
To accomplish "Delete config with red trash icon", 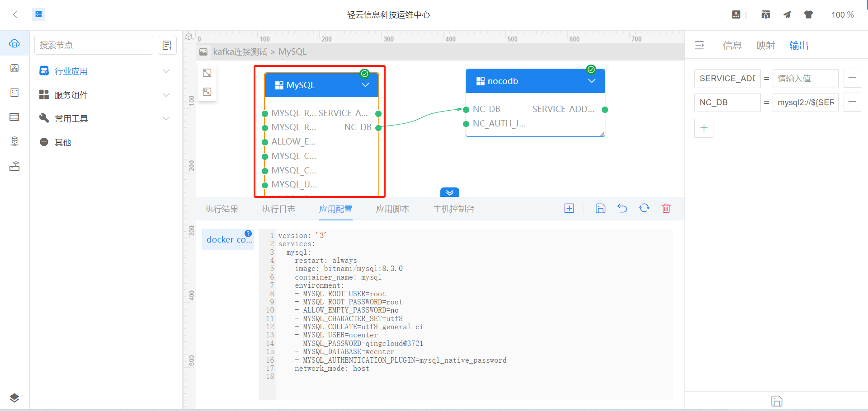I will pyautogui.click(x=666, y=208).
